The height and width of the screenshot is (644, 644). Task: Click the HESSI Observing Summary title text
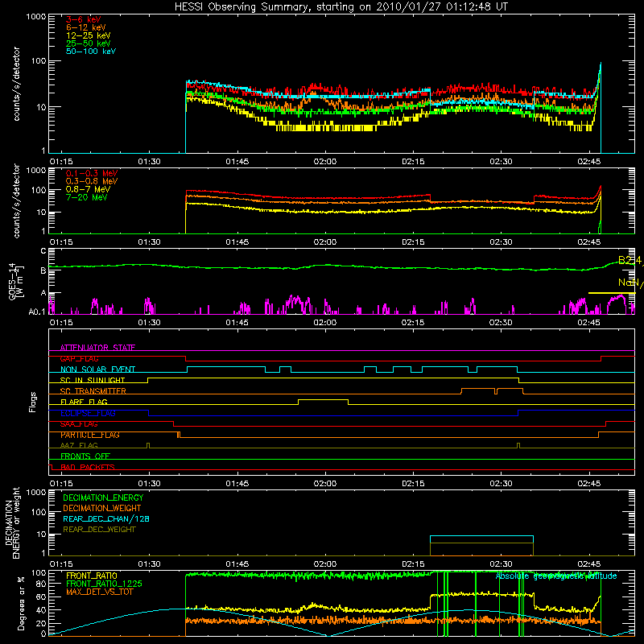(x=341, y=7)
